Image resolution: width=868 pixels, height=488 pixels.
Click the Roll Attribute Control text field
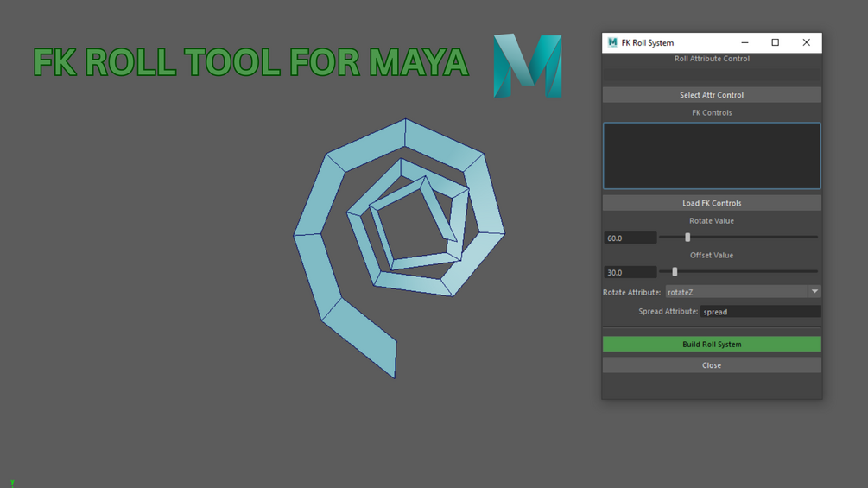click(712, 74)
